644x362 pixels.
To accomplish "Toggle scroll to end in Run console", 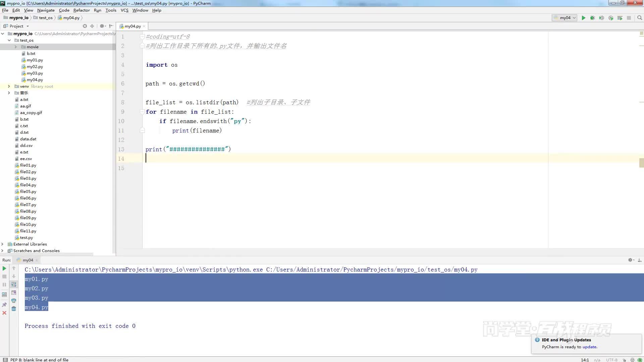I will [x=14, y=293].
